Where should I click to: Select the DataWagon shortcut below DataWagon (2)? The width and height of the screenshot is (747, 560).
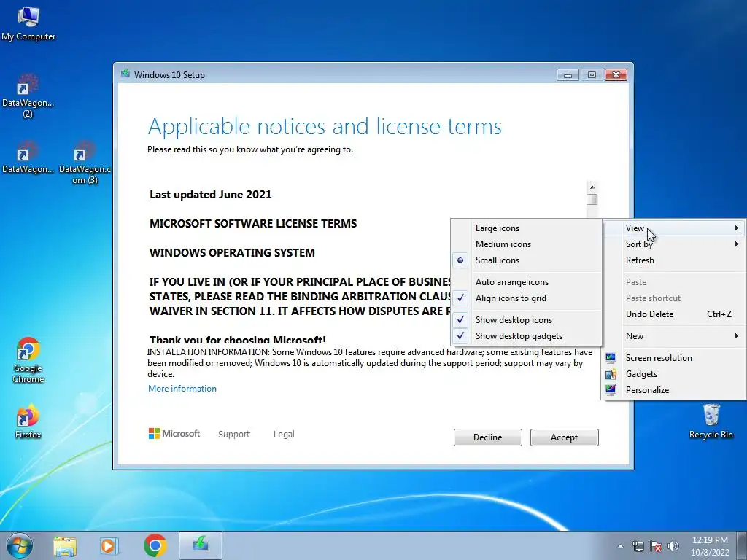(28, 157)
